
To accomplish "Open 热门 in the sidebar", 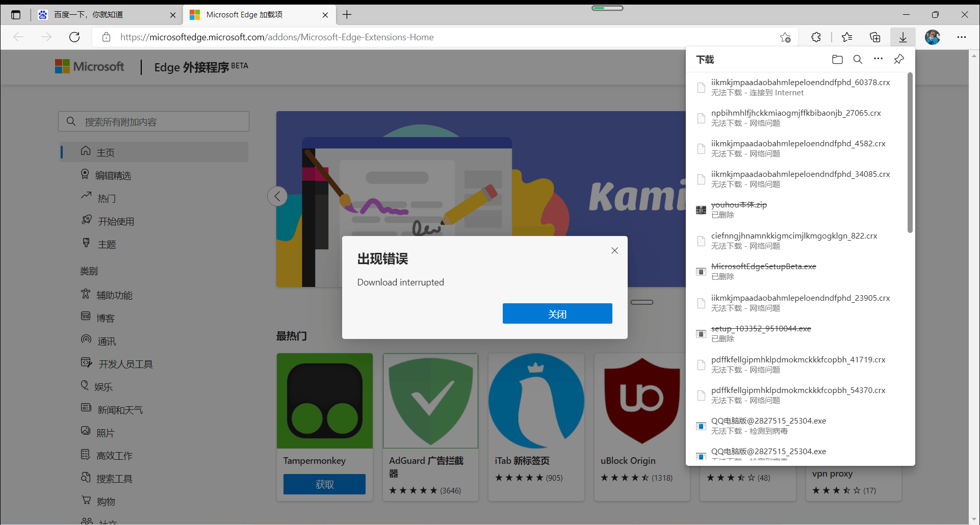I will pyautogui.click(x=98, y=198).
